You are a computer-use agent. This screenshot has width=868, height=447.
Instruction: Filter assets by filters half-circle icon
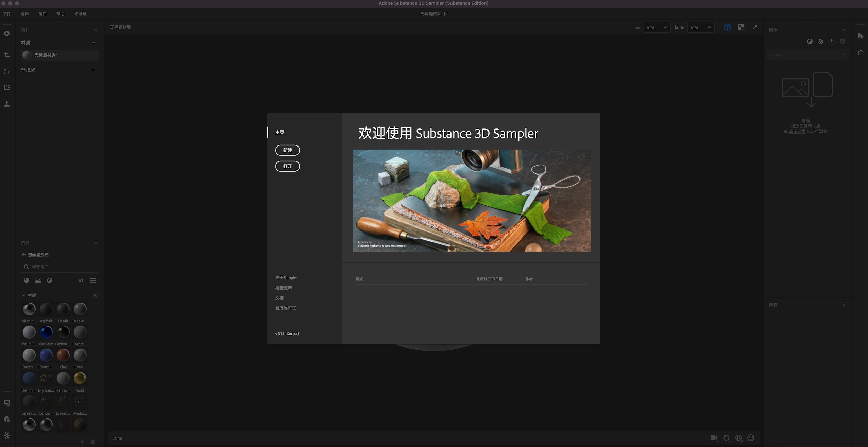coord(50,280)
